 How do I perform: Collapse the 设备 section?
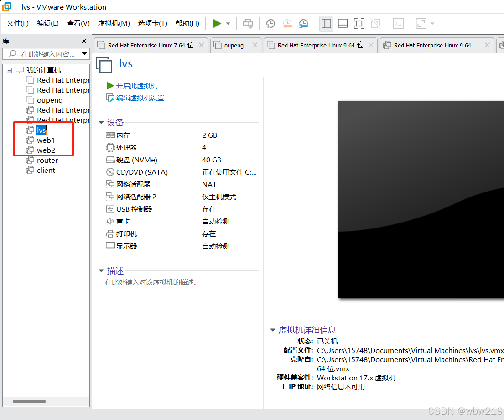pyautogui.click(x=101, y=122)
